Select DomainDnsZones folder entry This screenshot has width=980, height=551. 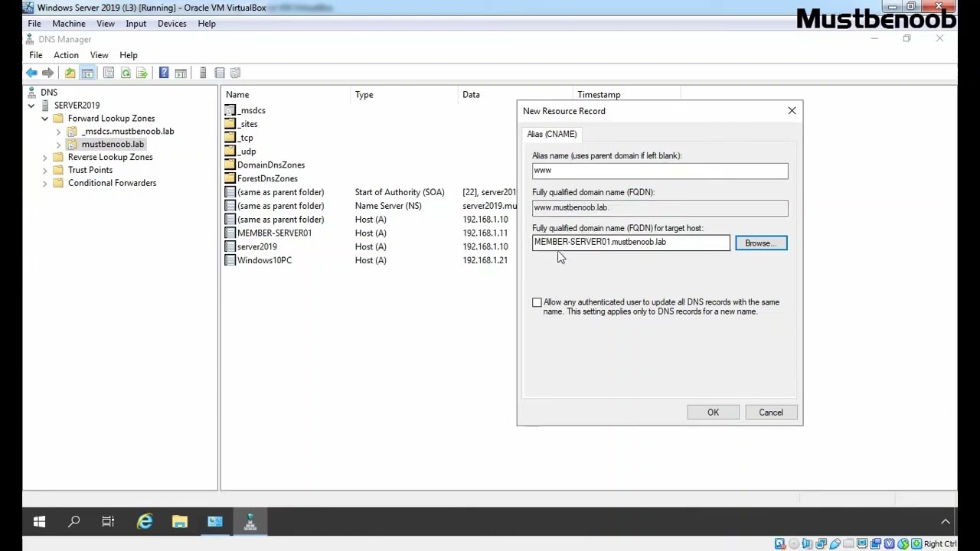coord(270,165)
